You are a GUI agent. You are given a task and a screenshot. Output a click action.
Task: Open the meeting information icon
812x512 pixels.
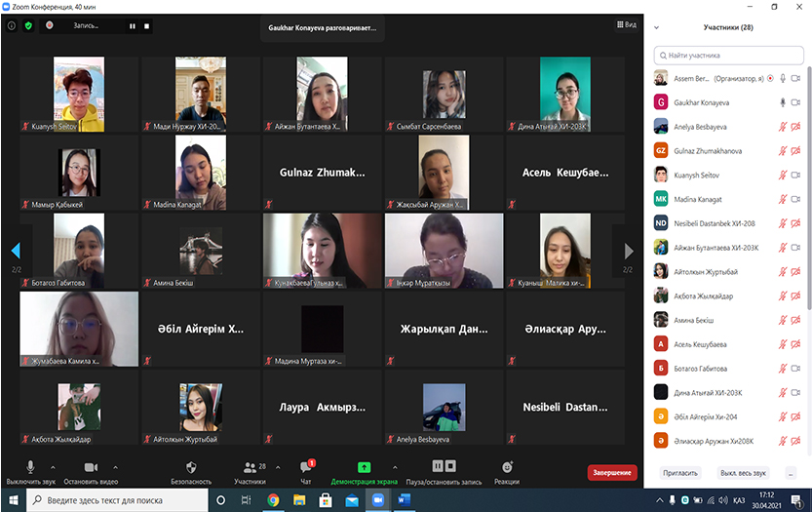click(12, 26)
